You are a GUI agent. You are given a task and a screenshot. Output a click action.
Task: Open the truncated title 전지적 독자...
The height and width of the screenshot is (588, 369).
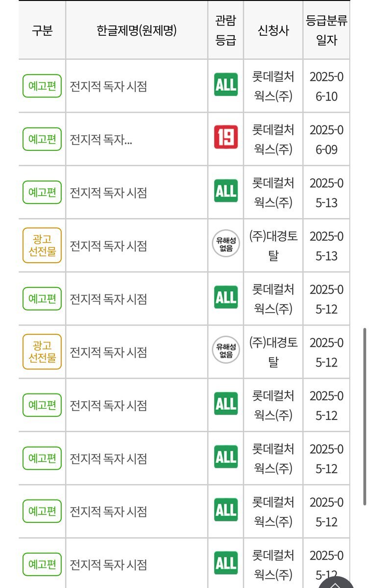click(101, 140)
